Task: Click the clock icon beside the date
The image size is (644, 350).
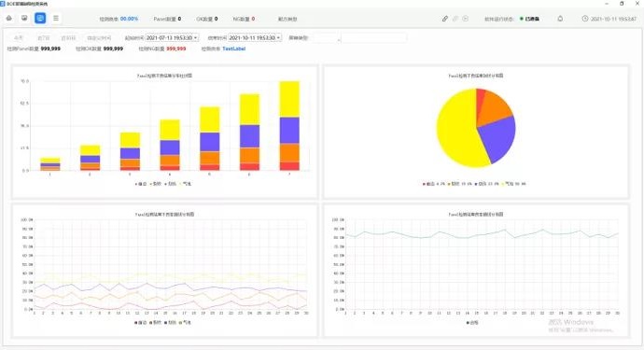Action: point(585,19)
